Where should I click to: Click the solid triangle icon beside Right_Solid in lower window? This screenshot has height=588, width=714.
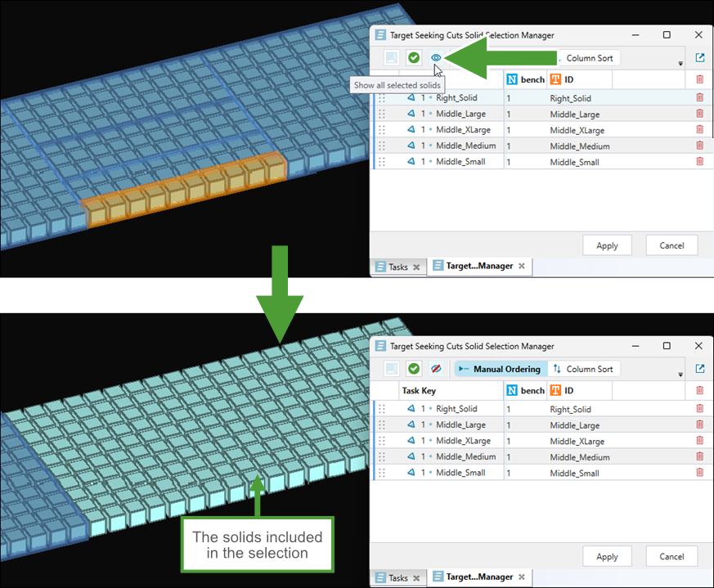[411, 409]
